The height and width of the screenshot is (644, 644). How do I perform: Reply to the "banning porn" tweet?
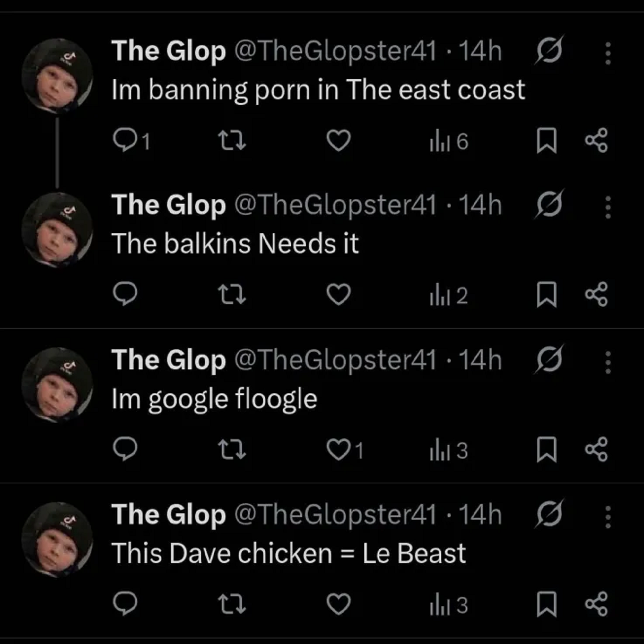pyautogui.click(x=124, y=140)
